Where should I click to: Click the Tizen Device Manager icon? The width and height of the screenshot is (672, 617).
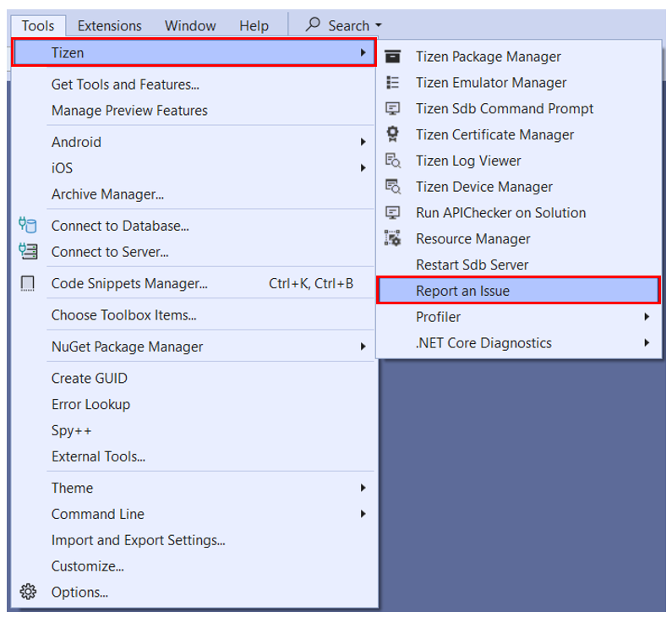392,187
